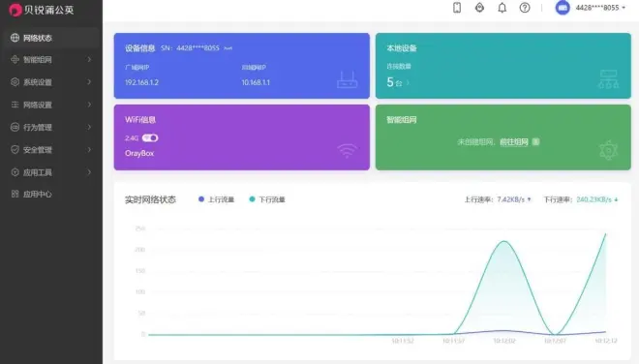639x364 pixels.
Task: Click the 贝锐蒲公英 logo
Action: [x=42, y=10]
